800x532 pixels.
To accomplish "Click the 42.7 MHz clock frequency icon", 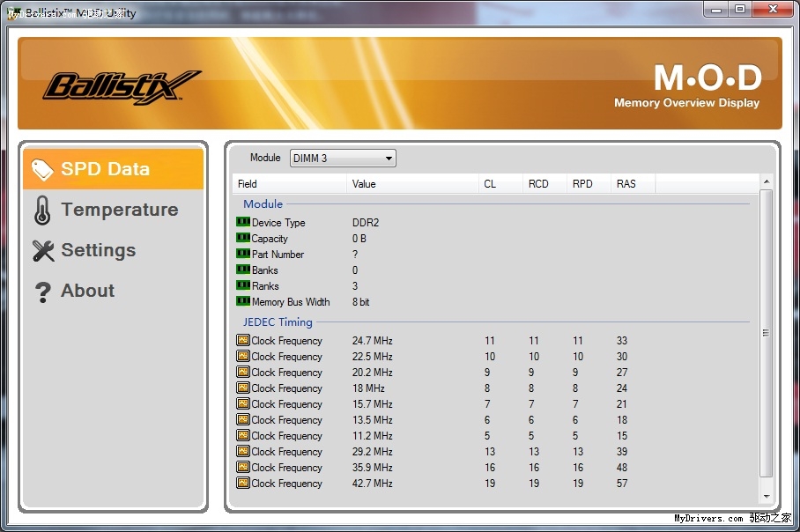I will pos(243,484).
